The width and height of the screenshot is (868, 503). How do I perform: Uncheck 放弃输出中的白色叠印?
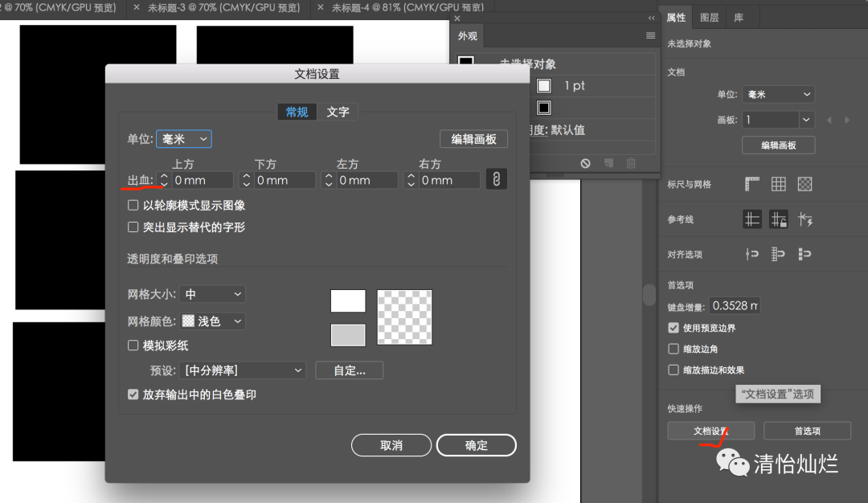pyautogui.click(x=133, y=395)
